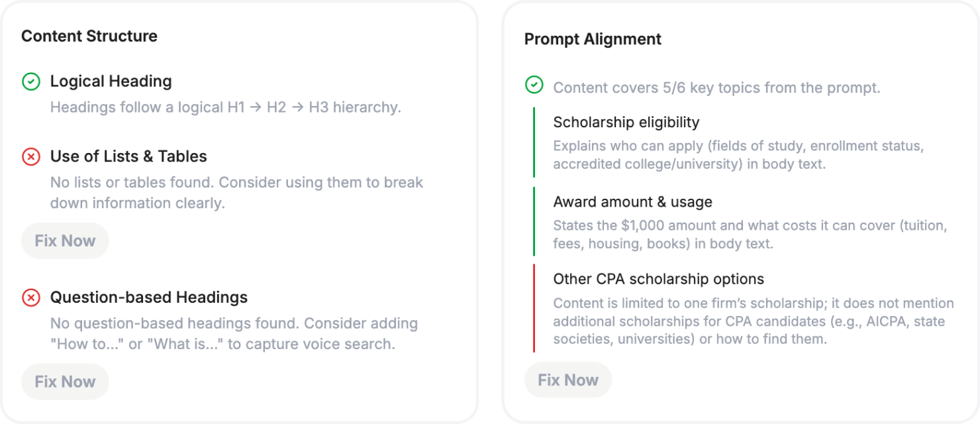Open the Question-based Headings item
980x424 pixels.
(149, 297)
